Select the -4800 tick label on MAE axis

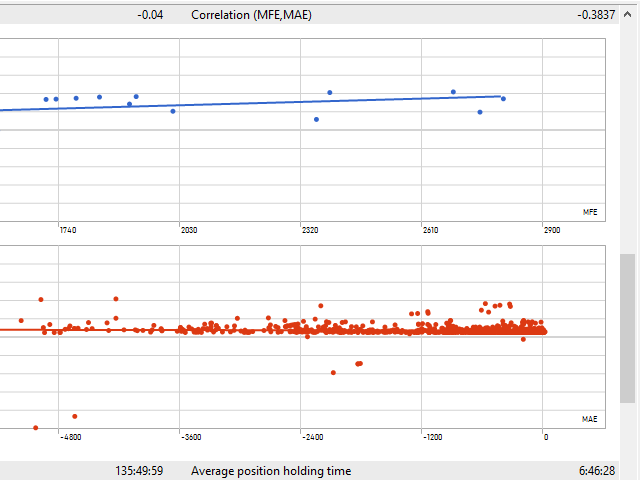click(x=69, y=437)
